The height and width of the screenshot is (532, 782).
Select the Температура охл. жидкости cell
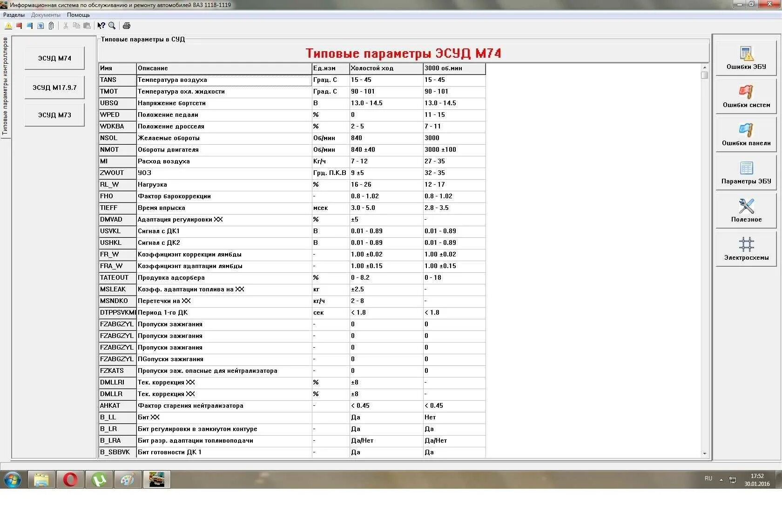click(224, 92)
